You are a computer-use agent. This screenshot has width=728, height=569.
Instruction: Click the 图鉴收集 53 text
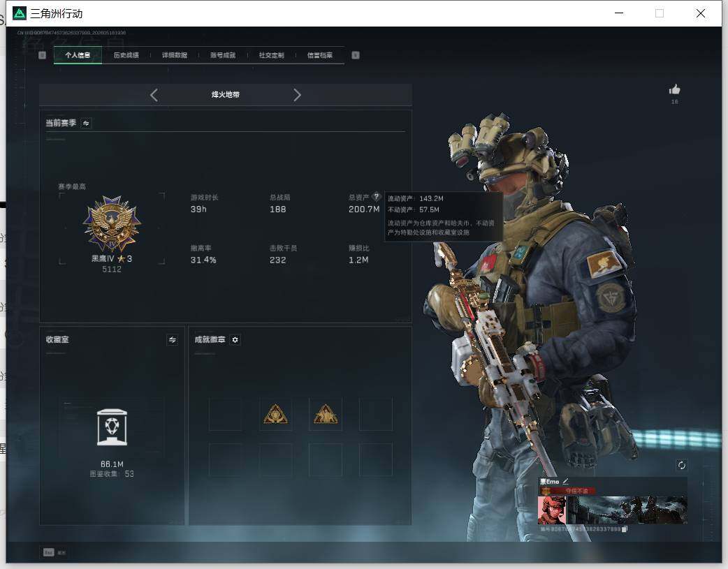pyautogui.click(x=112, y=474)
